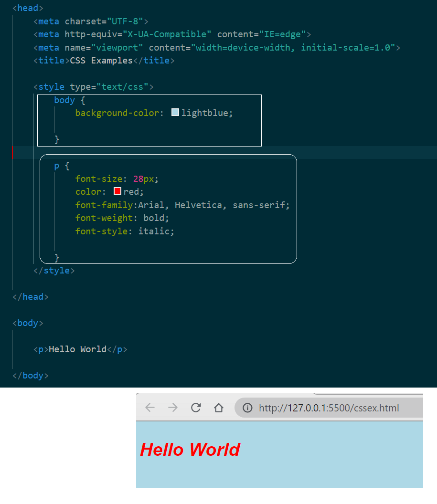The image size is (437, 504).
Task: Click the italic font-style value
Action: (x=154, y=231)
